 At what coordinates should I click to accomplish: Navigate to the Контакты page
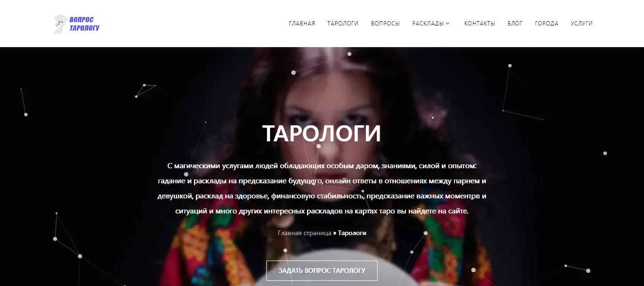pos(479,24)
